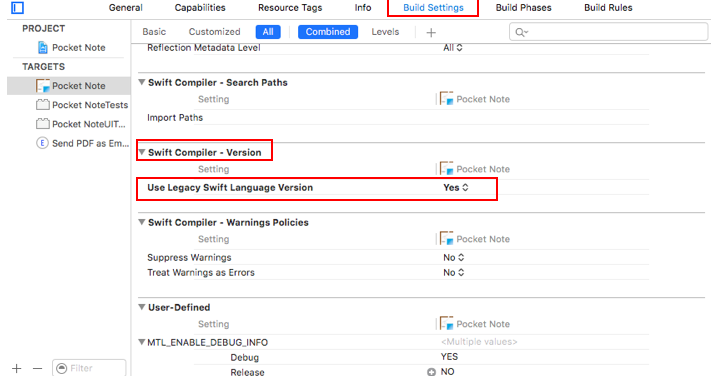Select the Pocket NoteTests target row
Image resolution: width=718 pixels, height=376 pixels.
[x=69, y=105]
